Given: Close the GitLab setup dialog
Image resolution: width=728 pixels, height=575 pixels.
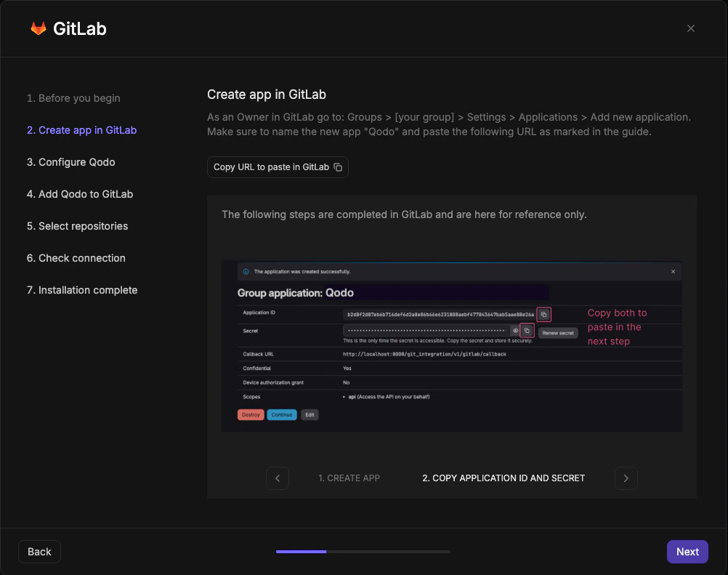Looking at the screenshot, I should pos(690,28).
